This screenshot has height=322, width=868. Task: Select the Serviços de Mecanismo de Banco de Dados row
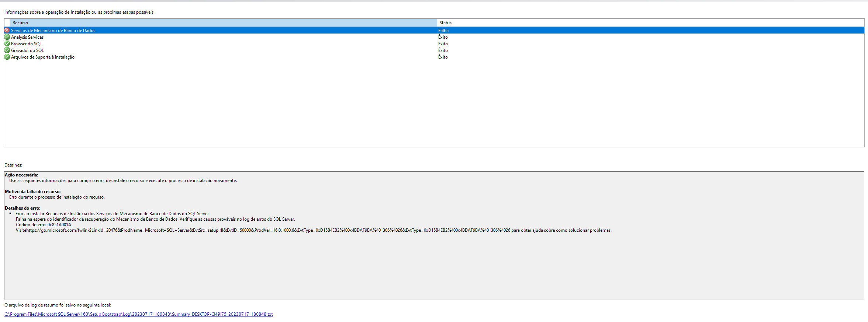tap(434, 30)
